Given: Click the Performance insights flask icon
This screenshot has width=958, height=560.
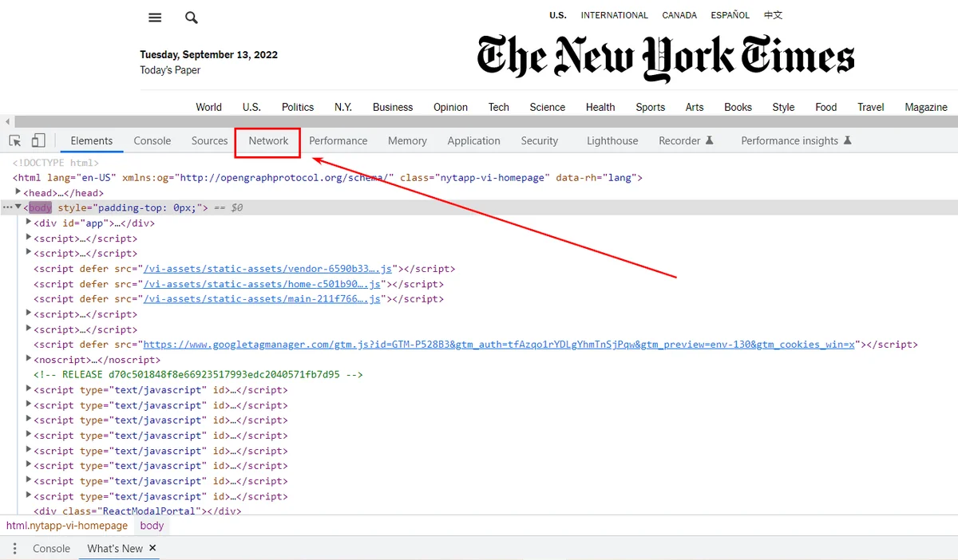Looking at the screenshot, I should pyautogui.click(x=847, y=140).
